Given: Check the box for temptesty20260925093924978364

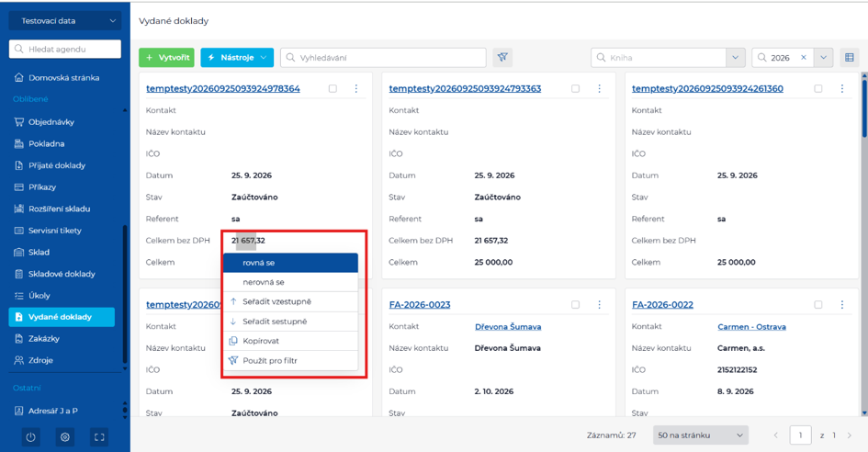Looking at the screenshot, I should coord(333,88).
